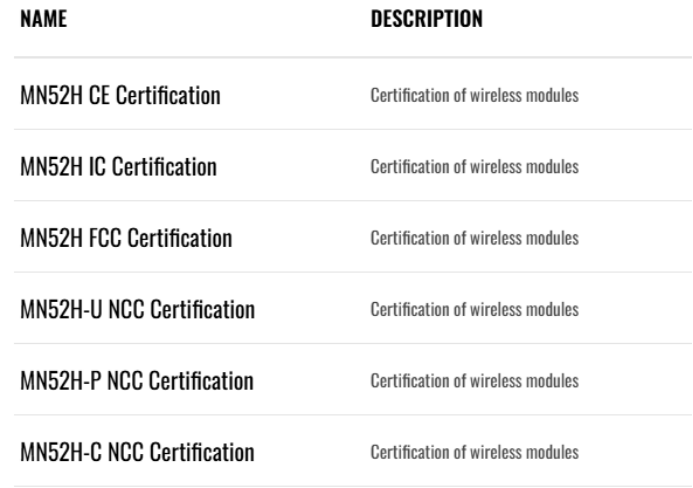Screen dimensions: 693x488
Task: Click the word Certification in CE row name
Action: [168, 95]
